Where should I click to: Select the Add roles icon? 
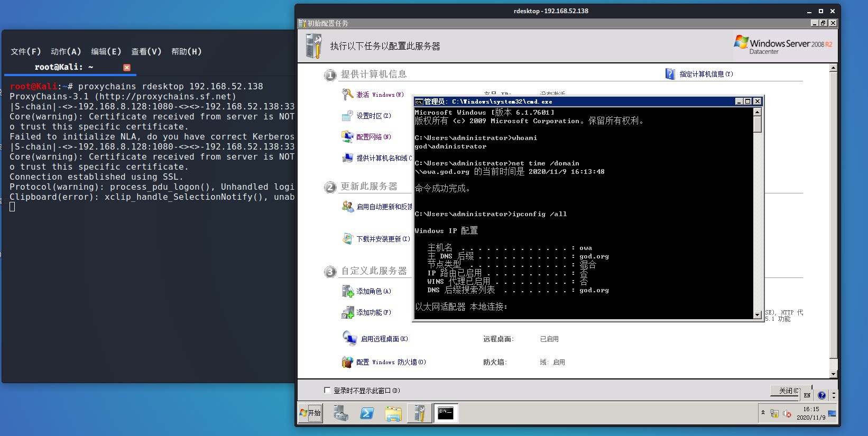(347, 291)
